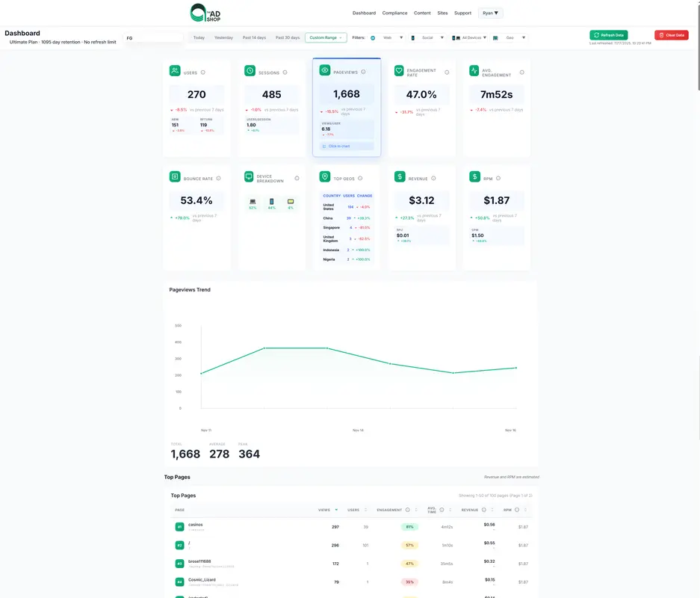Click the Sessions clock icon
This screenshot has width=700, height=598.
pyautogui.click(x=249, y=71)
